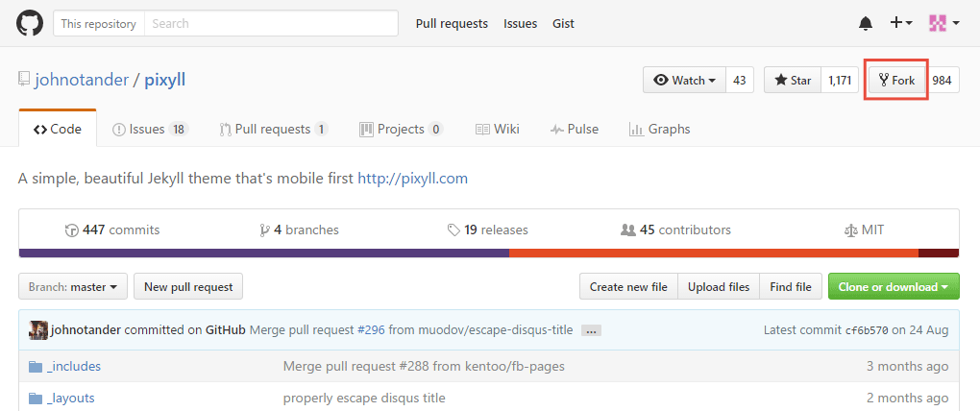
Task: Click the purple language bar segment
Action: 264,253
